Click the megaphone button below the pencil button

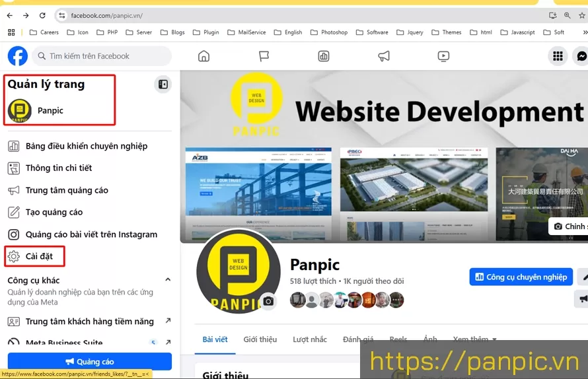click(582, 299)
